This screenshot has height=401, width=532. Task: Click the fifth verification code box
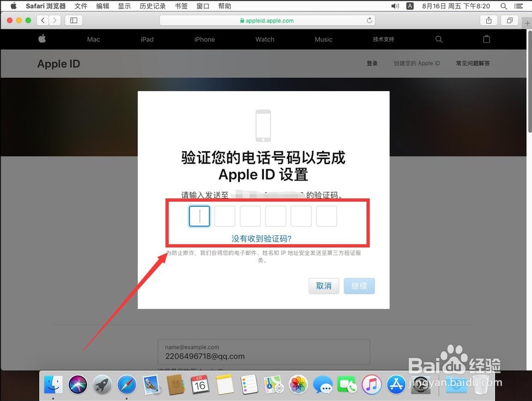301,216
